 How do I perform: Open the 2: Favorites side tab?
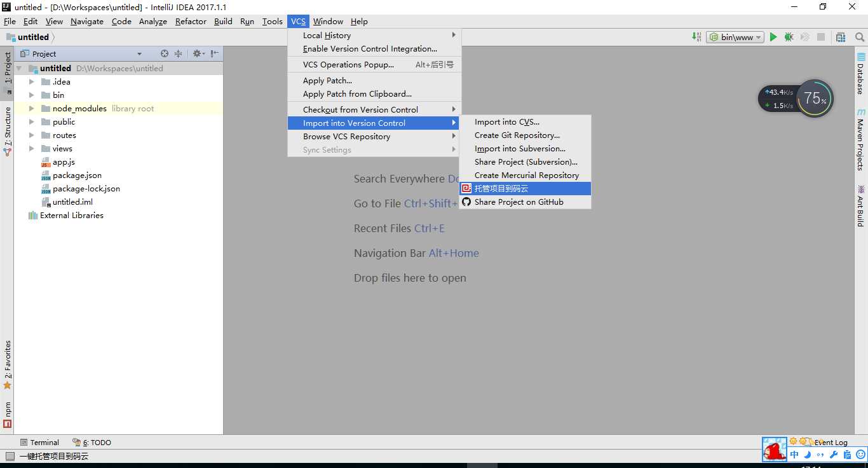click(x=8, y=364)
